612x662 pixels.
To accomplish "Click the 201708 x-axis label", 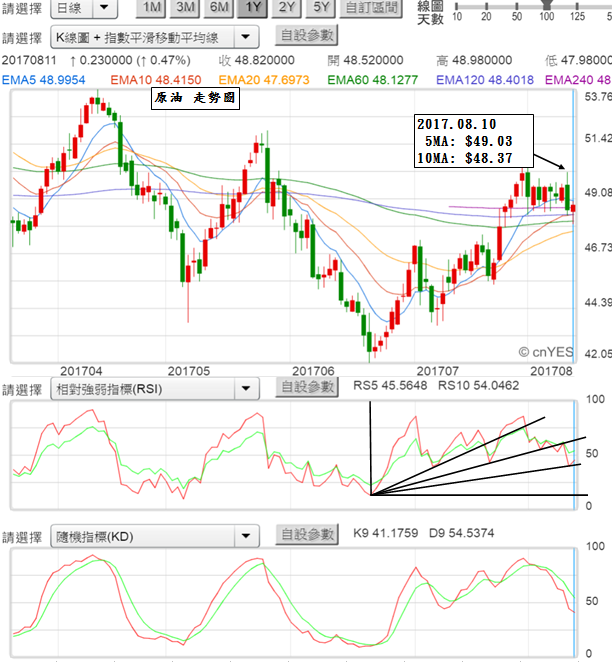I will [x=551, y=371].
